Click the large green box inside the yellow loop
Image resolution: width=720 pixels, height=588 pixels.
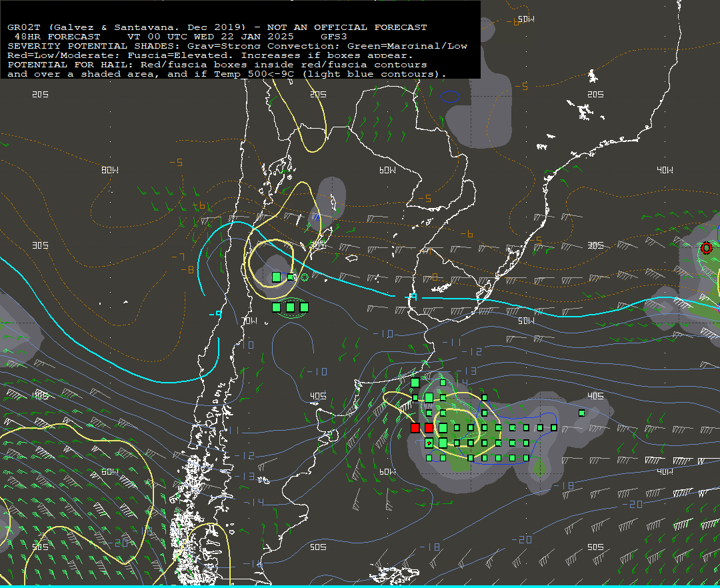pos(276,277)
